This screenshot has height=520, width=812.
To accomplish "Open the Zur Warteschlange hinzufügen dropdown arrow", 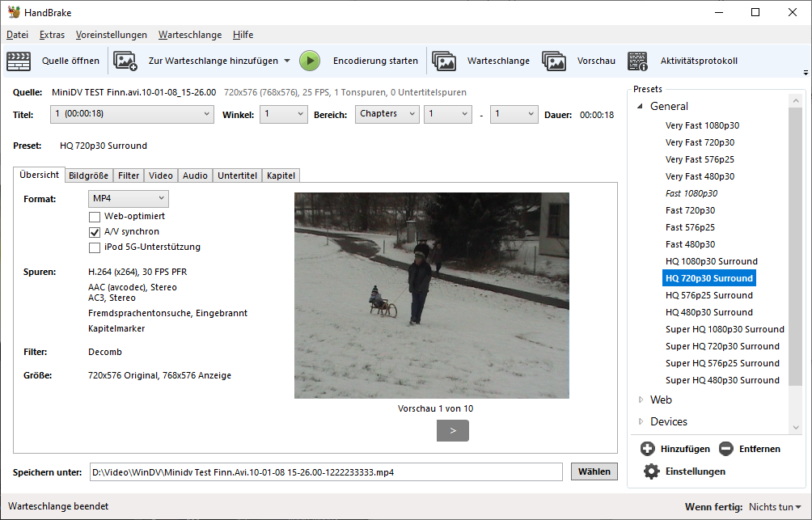I will coord(287,61).
